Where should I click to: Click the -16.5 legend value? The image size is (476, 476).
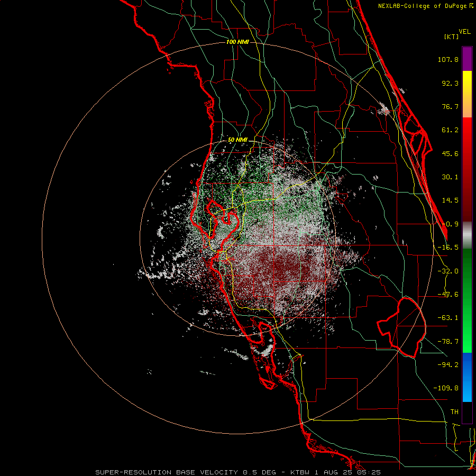click(x=448, y=248)
